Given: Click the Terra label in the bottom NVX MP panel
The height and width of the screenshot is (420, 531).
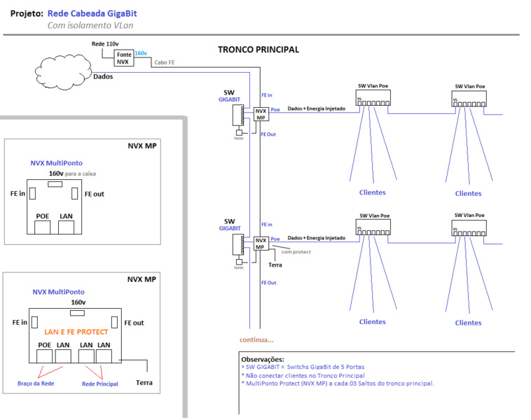Looking at the screenshot, I should [144, 382].
